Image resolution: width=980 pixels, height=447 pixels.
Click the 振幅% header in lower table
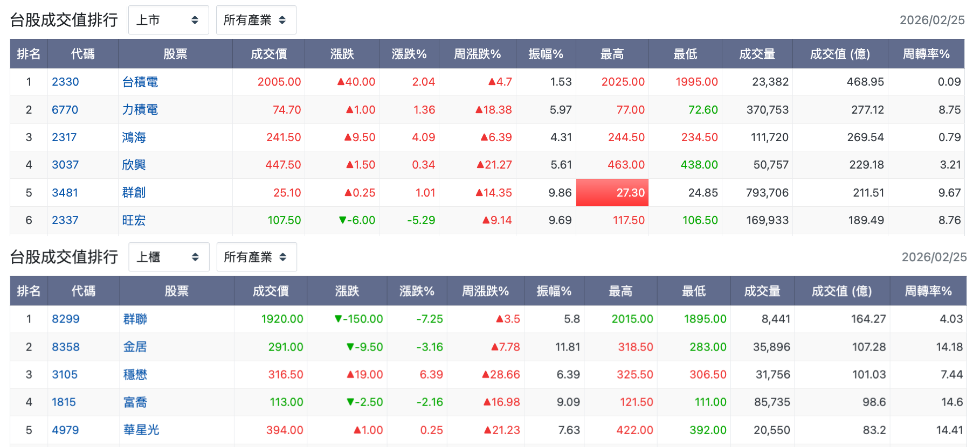(554, 291)
